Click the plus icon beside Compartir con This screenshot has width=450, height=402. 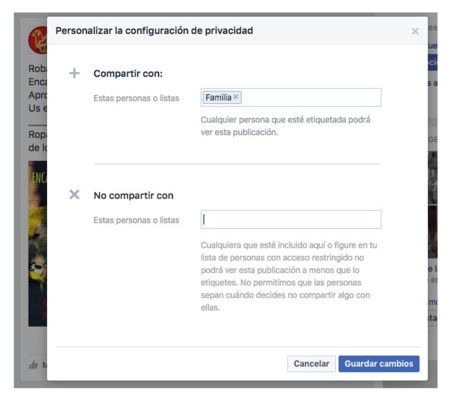[74, 73]
